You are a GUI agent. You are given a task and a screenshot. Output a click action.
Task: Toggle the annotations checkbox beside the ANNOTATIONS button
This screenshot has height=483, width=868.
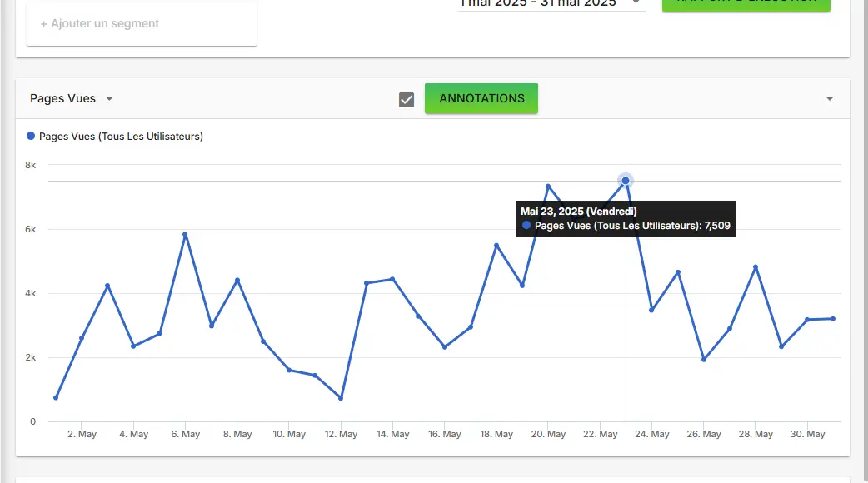pos(407,100)
